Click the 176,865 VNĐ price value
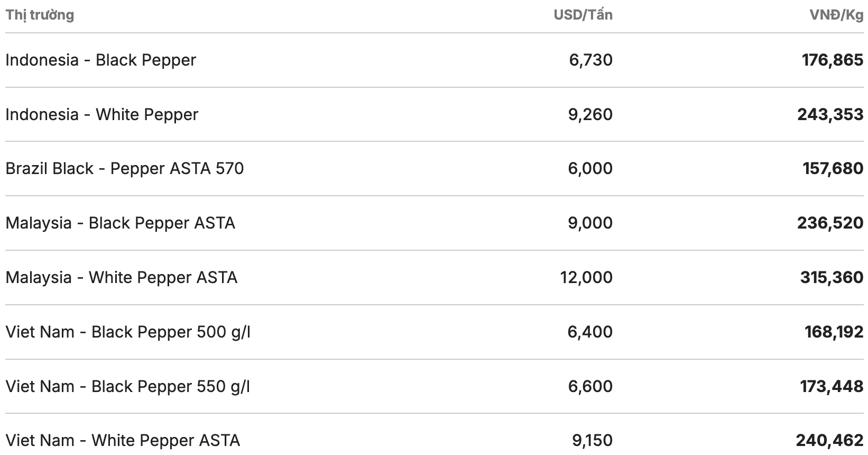The height and width of the screenshot is (455, 868). coord(833,60)
